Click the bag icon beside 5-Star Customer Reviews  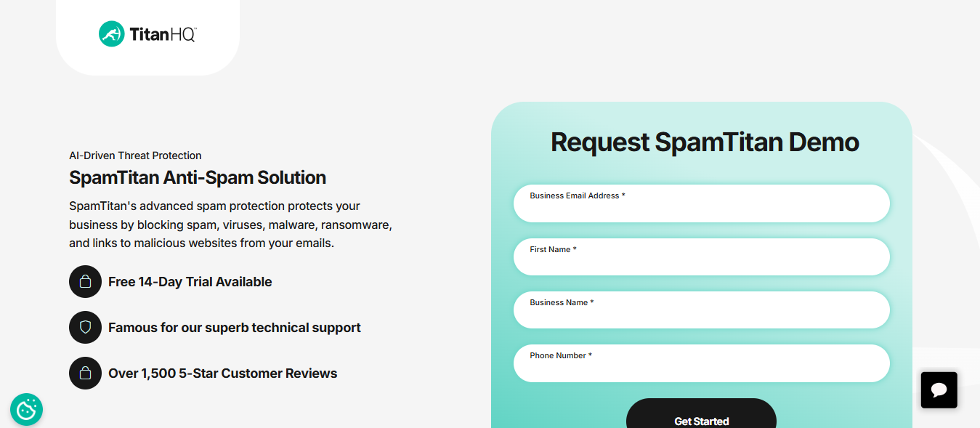tap(85, 374)
